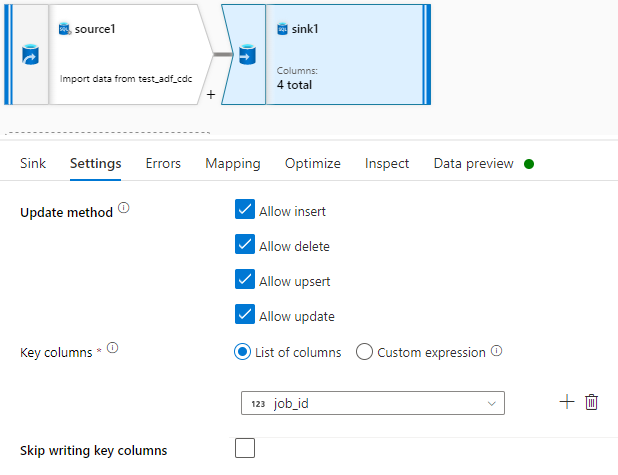Image resolution: width=618 pixels, height=475 pixels.
Task: Uncheck Allow update
Action: point(245,314)
